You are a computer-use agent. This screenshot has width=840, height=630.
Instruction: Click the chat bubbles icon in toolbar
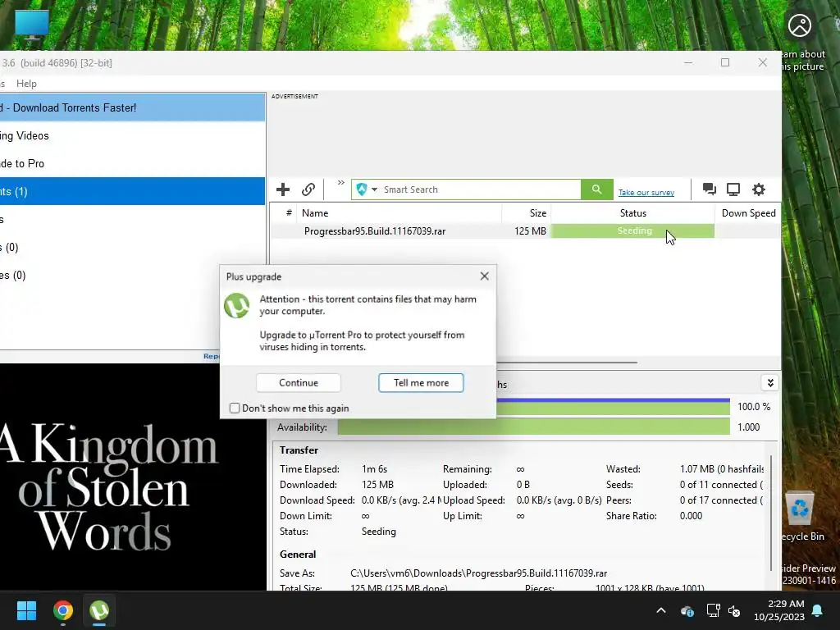tap(710, 189)
